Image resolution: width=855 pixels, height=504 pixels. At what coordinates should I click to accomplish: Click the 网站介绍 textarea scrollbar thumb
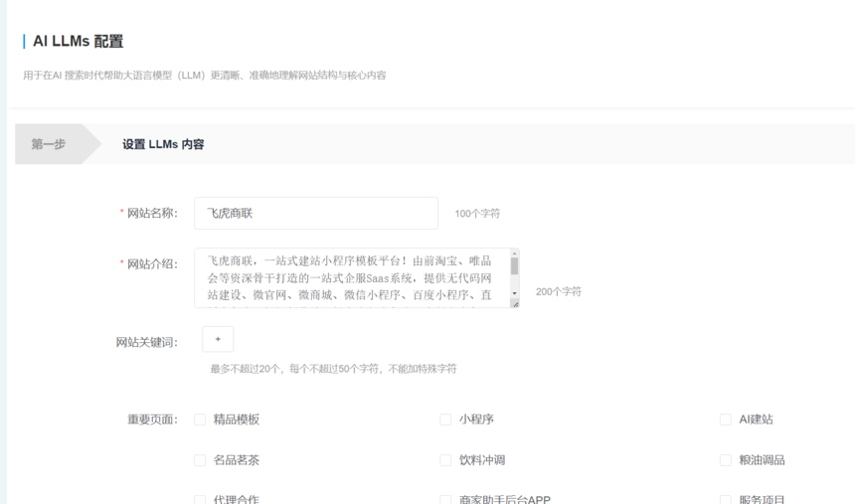pyautogui.click(x=514, y=266)
